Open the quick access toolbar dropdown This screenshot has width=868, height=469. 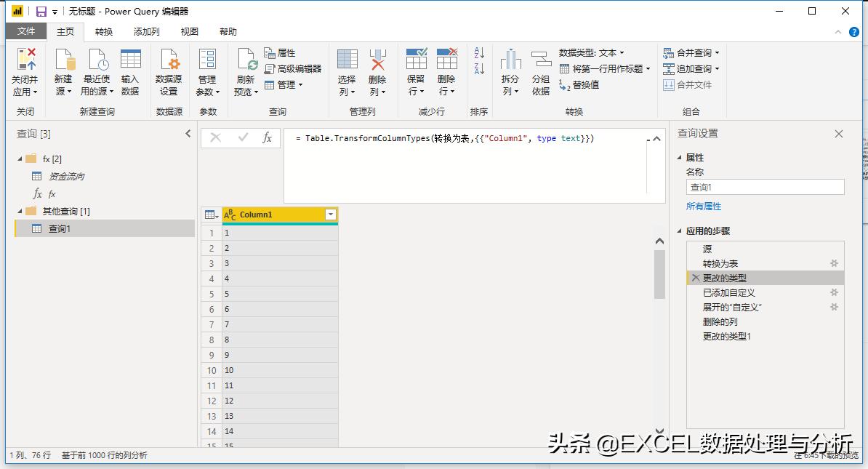click(x=55, y=12)
